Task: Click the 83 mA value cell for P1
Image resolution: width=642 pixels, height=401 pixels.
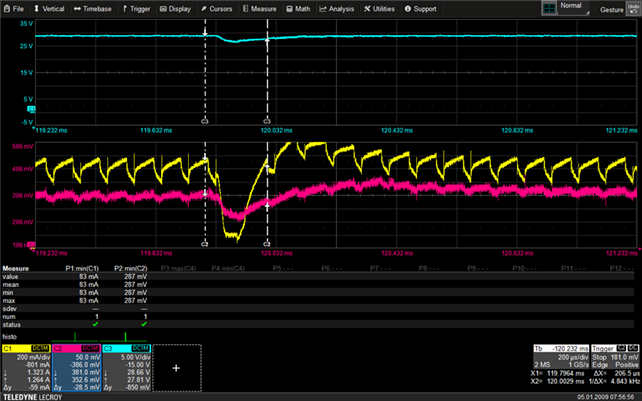Action: point(89,277)
